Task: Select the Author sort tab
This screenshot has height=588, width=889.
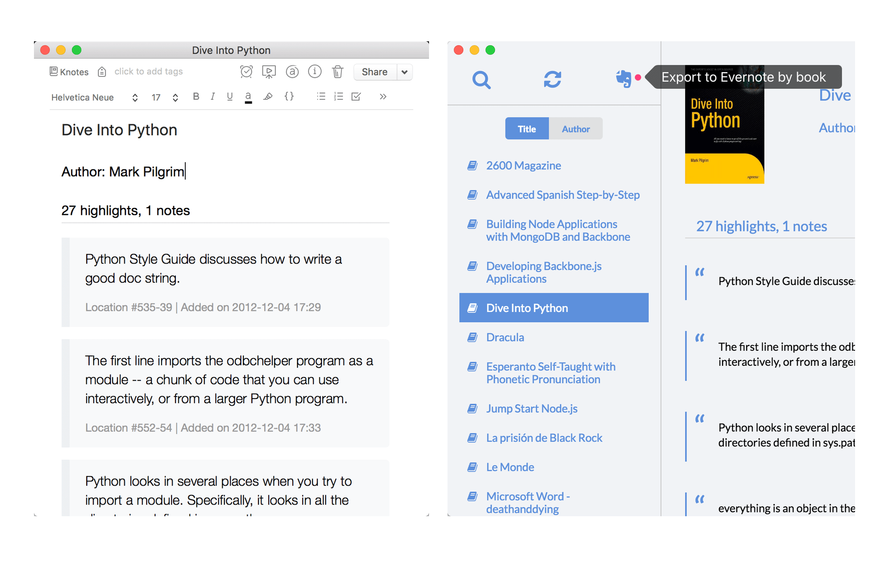Action: (x=576, y=129)
